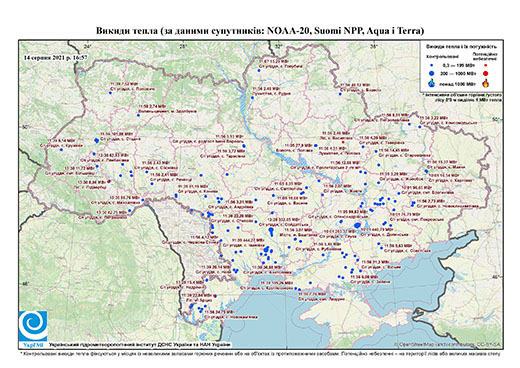Click the big blue marker labeled 440.79 MW
The image size is (520, 368).
(357, 226)
